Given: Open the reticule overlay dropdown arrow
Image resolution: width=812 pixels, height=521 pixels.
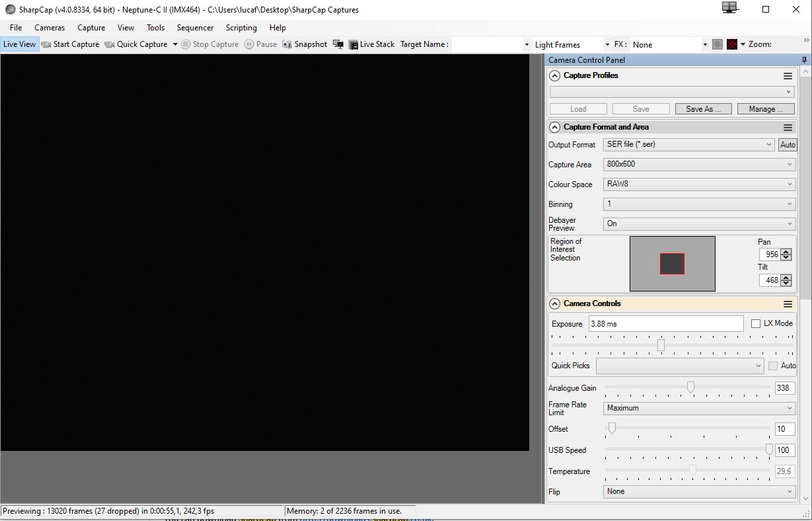Looking at the screenshot, I should coord(743,44).
